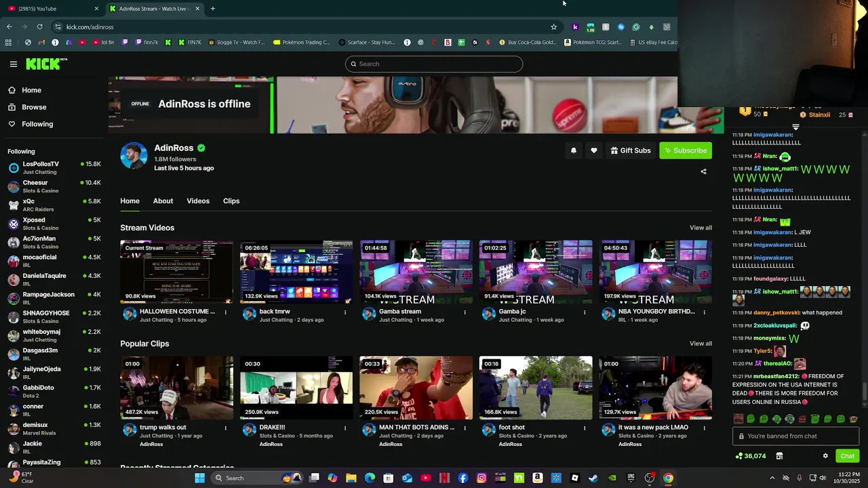This screenshot has height=488, width=868.
Task: Open RampageJackson channel in Following list
Action: coord(54,298)
